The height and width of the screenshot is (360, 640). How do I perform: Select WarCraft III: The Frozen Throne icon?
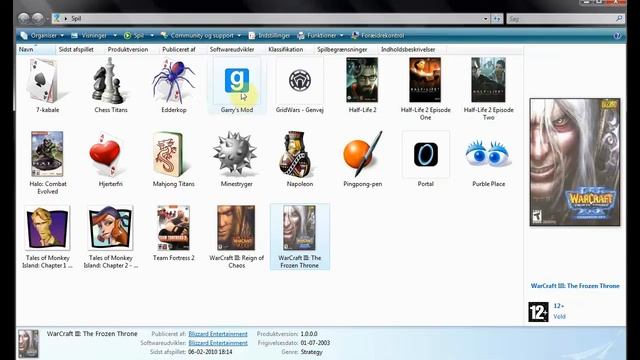click(x=299, y=228)
